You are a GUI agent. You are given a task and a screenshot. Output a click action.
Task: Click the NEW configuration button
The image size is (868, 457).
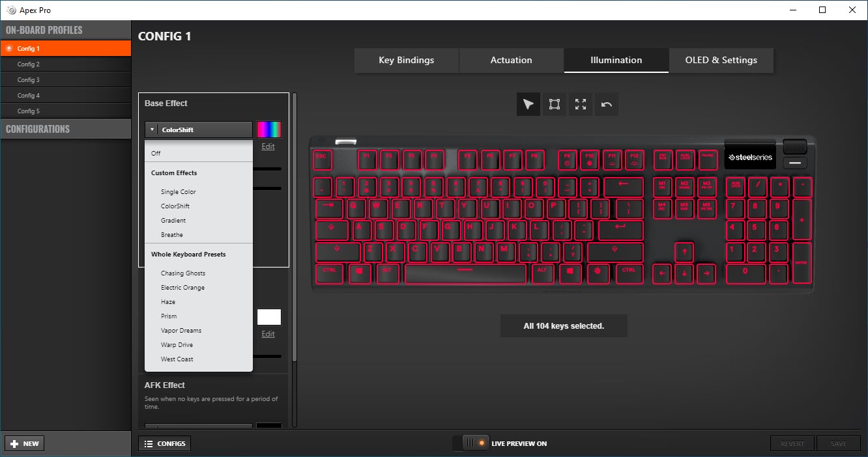[24, 443]
